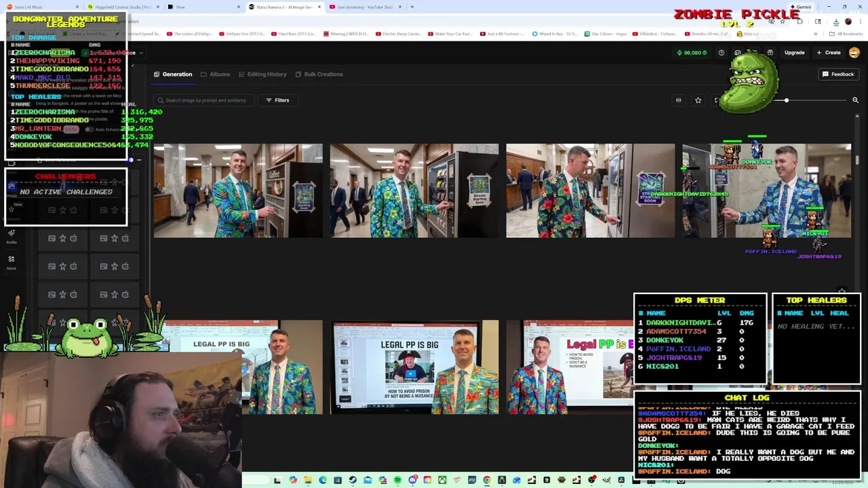Open the Villalobos bookmark

(654, 33)
